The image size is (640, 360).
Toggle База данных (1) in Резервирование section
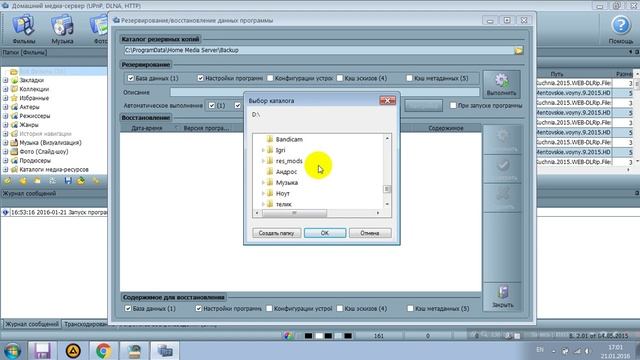[131, 78]
